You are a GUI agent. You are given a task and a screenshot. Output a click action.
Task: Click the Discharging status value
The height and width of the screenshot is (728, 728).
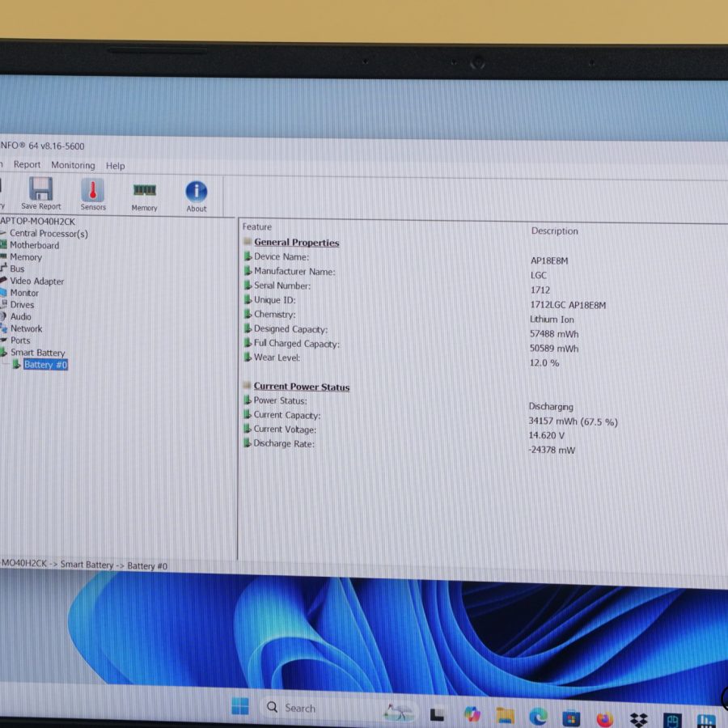pos(551,407)
